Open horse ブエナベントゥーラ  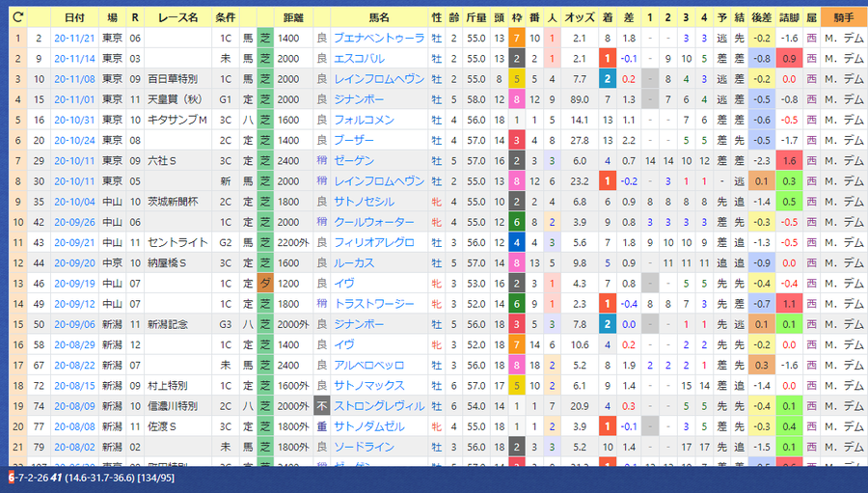pos(379,39)
